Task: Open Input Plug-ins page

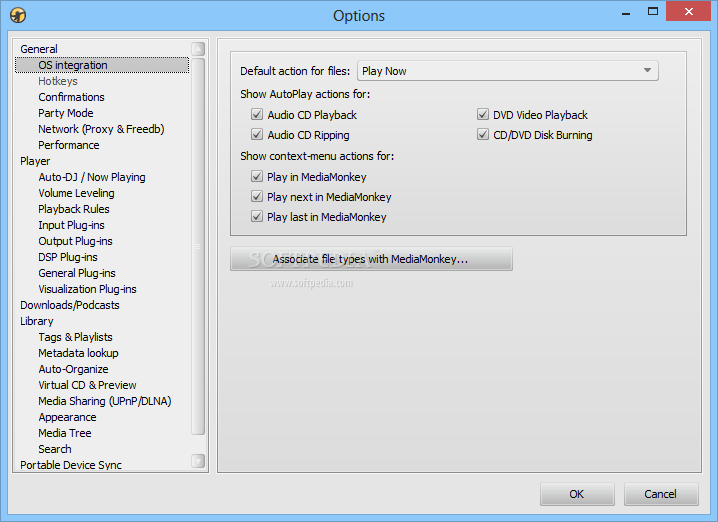Action: pyautogui.click(x=71, y=225)
